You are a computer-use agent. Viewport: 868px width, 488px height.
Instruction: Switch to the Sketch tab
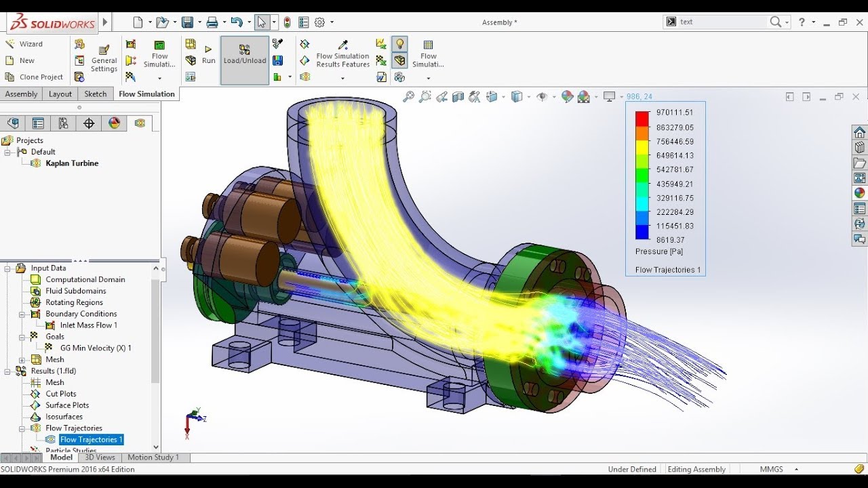tap(96, 94)
